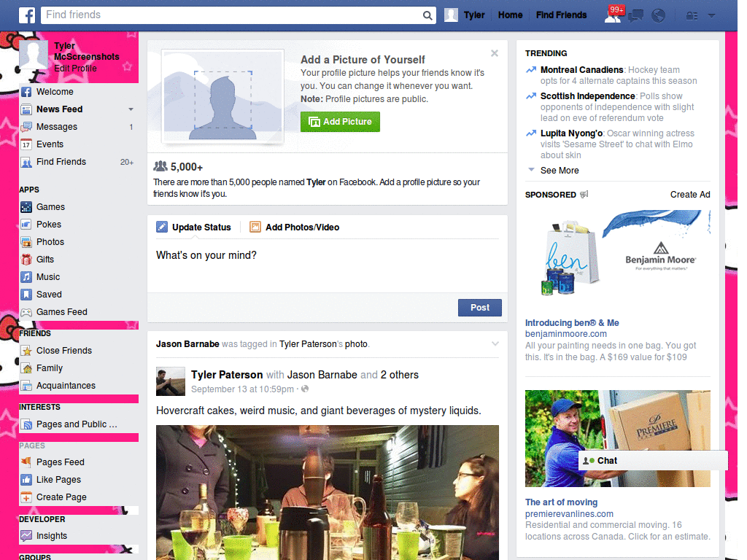Open Photos app icon
The width and height of the screenshot is (747, 560).
coord(26,242)
